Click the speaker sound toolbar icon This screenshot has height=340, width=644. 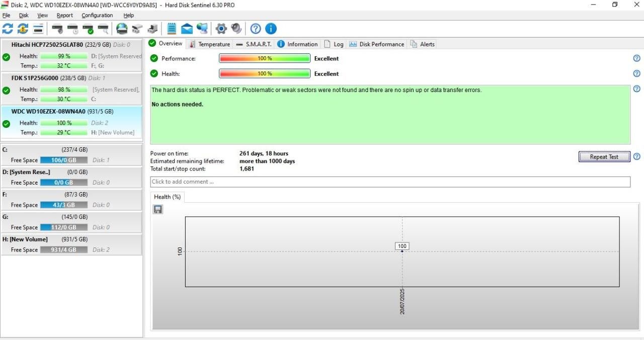click(236, 29)
